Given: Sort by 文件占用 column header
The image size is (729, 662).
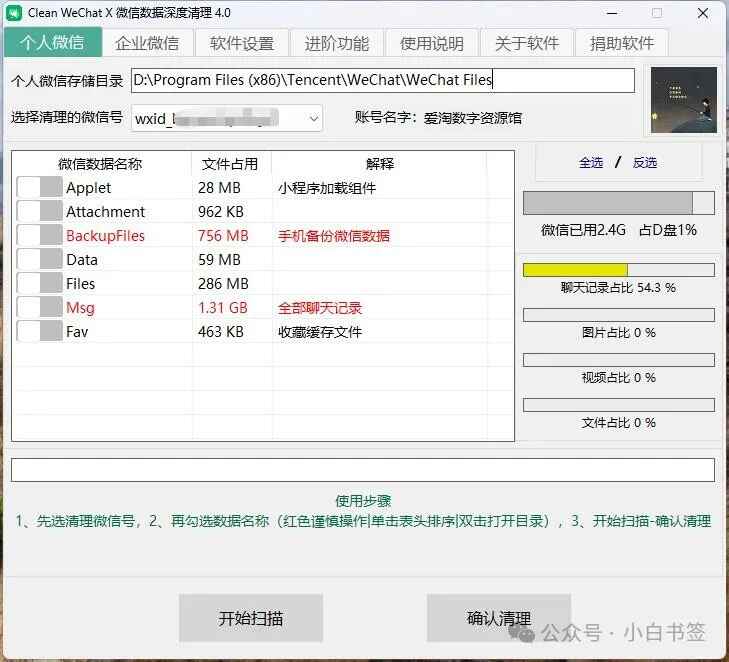Looking at the screenshot, I should 231,164.
